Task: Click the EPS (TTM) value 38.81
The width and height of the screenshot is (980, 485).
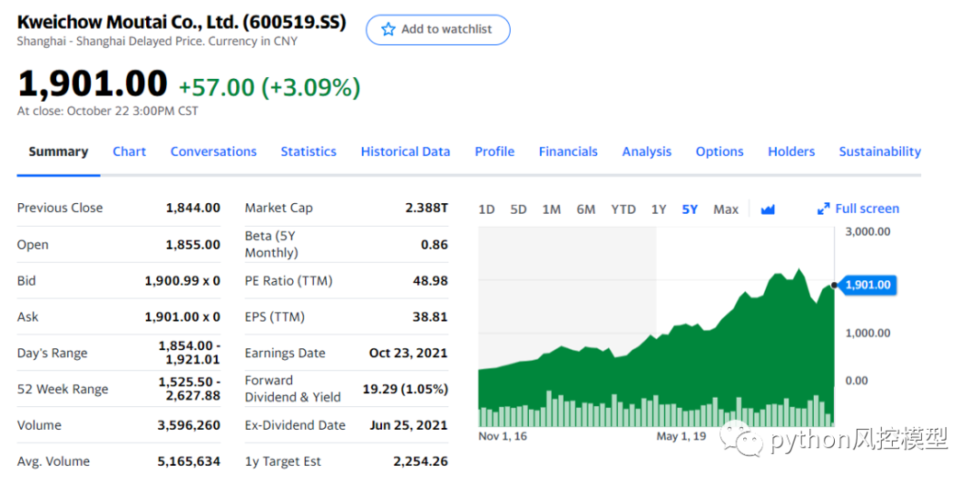Action: click(430, 317)
